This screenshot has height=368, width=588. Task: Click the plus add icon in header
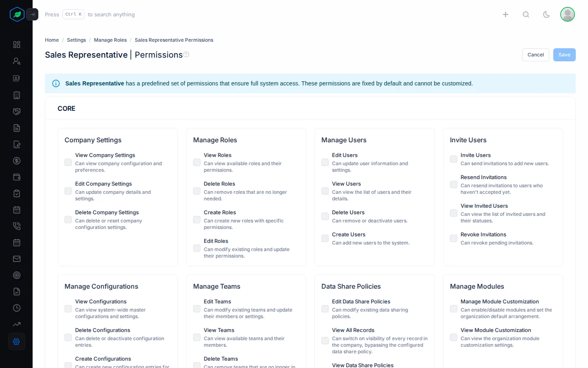click(x=506, y=14)
